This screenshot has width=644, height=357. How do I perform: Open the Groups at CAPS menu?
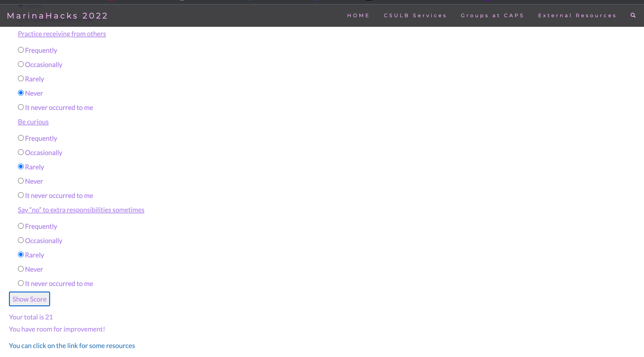coord(492,15)
